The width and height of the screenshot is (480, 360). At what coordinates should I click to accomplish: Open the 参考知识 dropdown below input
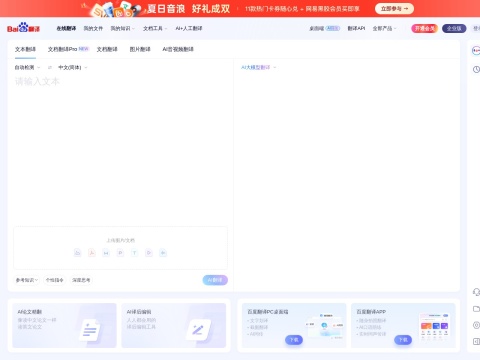pyautogui.click(x=27, y=280)
